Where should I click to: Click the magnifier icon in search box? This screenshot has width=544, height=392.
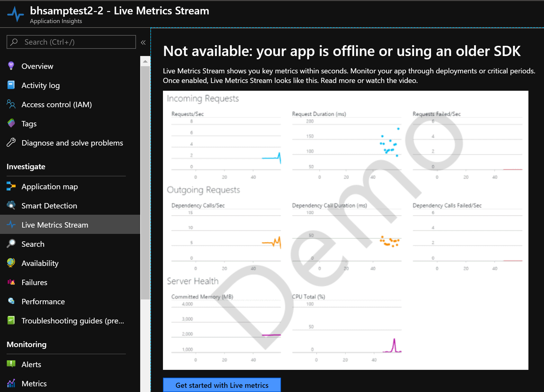click(14, 42)
